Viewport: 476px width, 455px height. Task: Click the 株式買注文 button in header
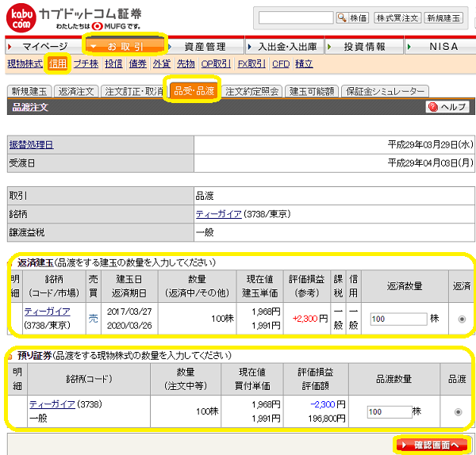pyautogui.click(x=397, y=18)
